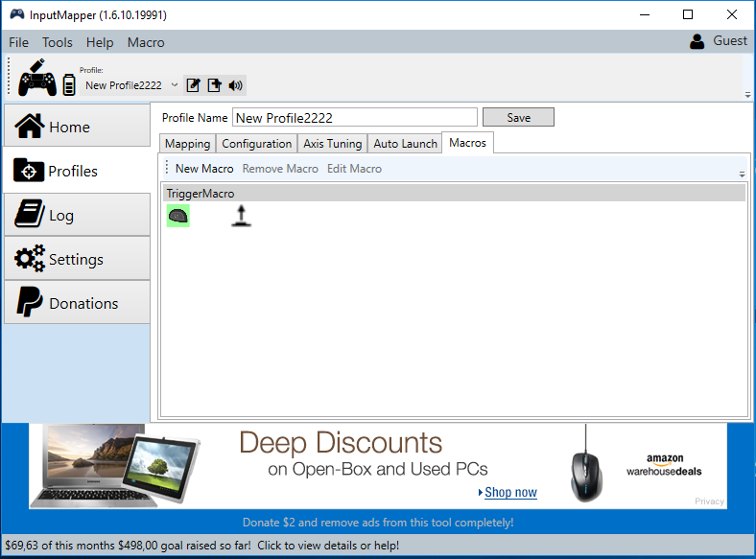Expand the top toolbar overflow arrow
Viewport: 756px width, 559px height.
pyautogui.click(x=747, y=95)
